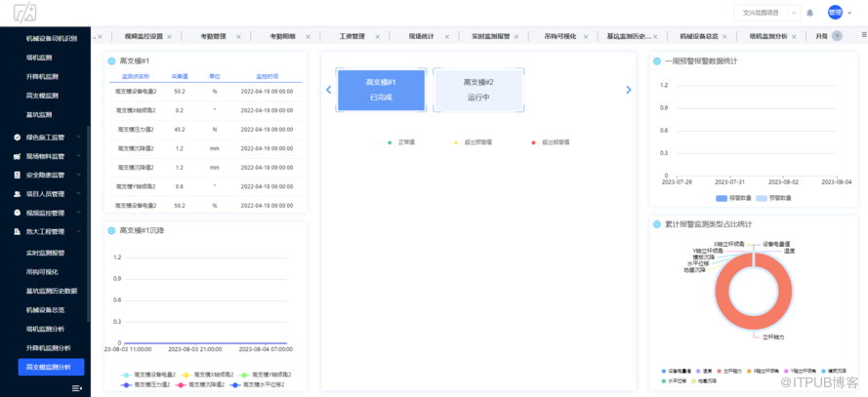
Task: Click the next arrow beside 高支模#2 card
Action: 629,90
